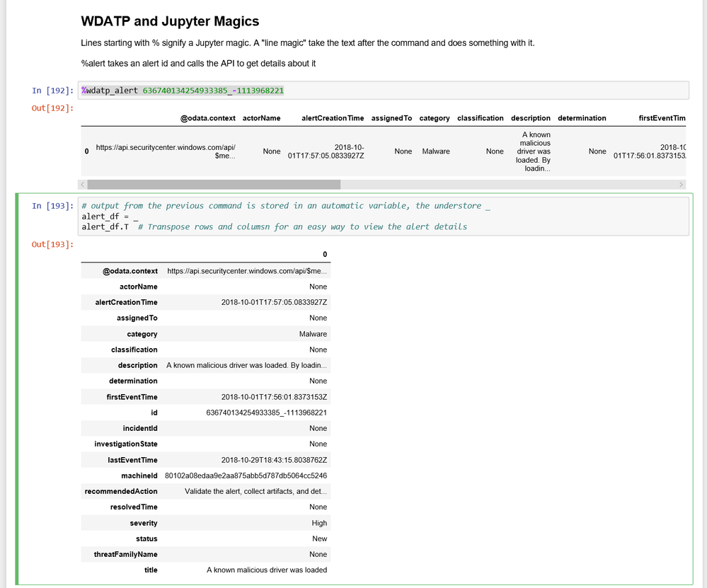The width and height of the screenshot is (707, 588).
Task: Click the '%alert takes an alert id' paragraph
Action: (x=198, y=64)
